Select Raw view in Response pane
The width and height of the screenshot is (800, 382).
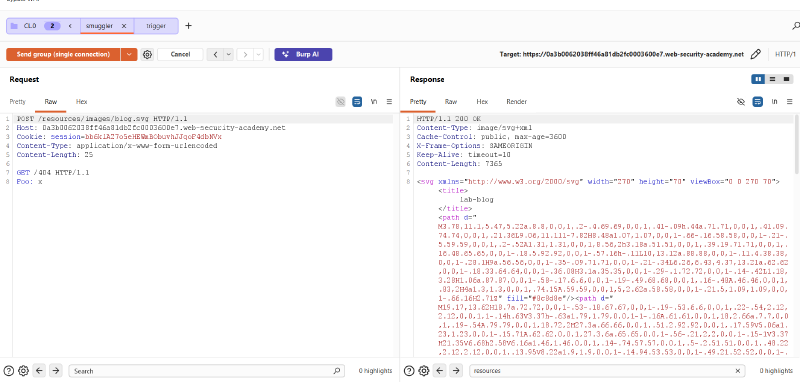[451, 101]
